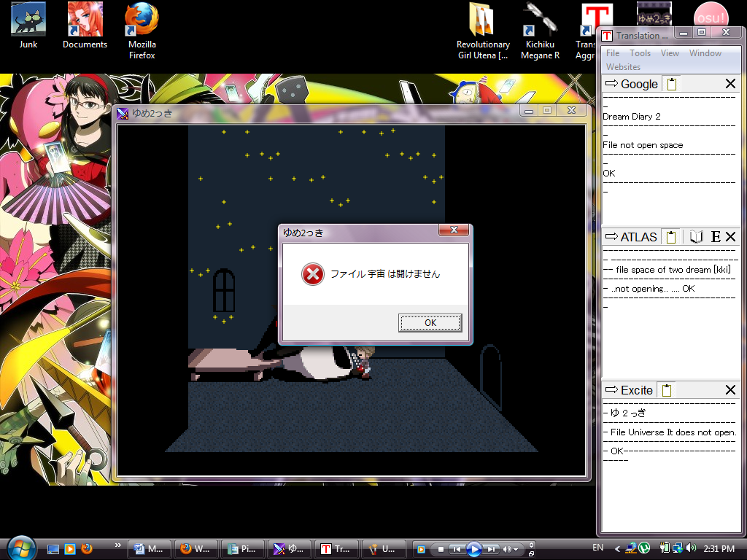Open the Documents desktop shortcut
Screen dimensions: 747x560
85,26
